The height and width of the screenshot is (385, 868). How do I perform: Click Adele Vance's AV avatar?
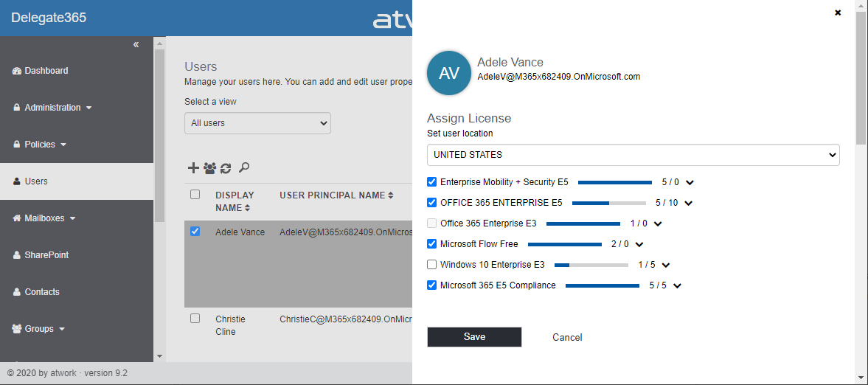(449, 73)
